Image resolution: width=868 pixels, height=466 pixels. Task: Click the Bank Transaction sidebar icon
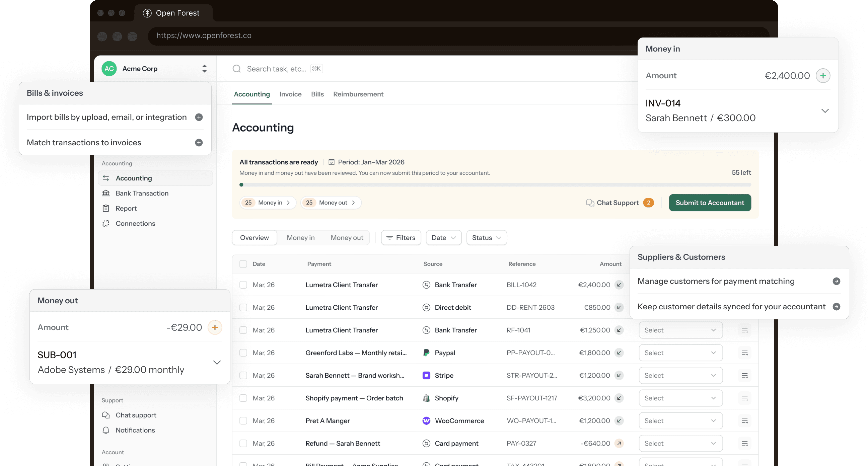[x=106, y=193]
